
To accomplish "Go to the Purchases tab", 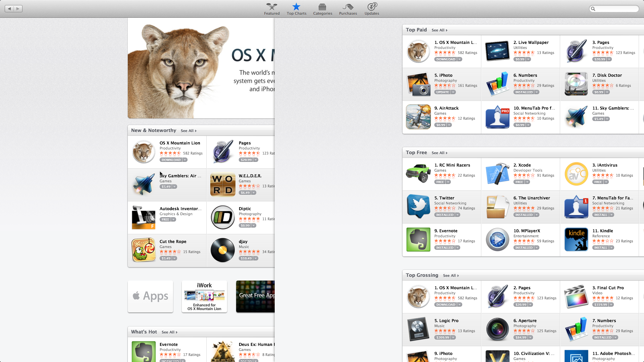I will [x=348, y=9].
